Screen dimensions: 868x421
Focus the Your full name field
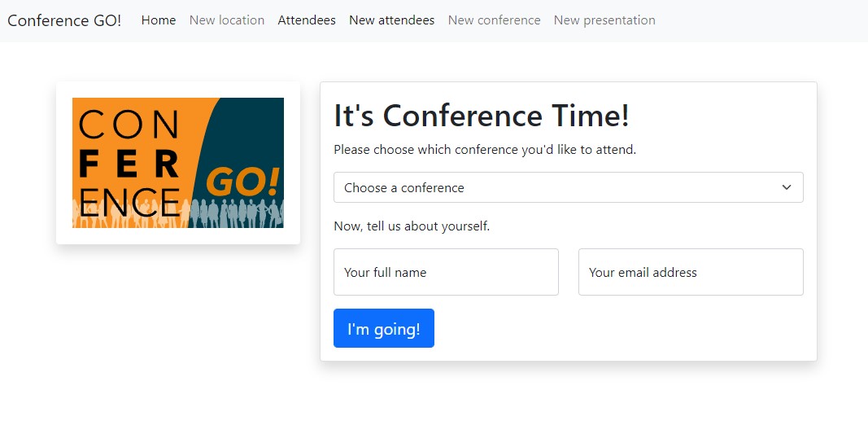pos(446,272)
